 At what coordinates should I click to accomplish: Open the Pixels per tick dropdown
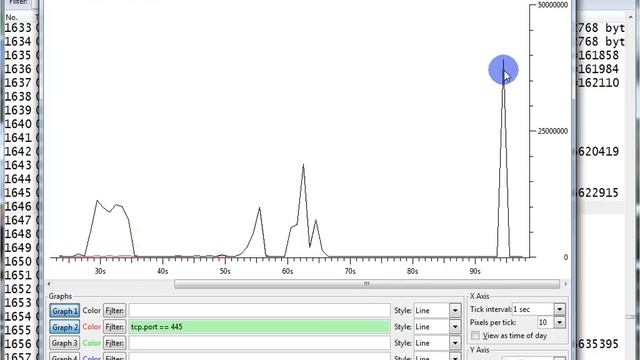click(559, 322)
